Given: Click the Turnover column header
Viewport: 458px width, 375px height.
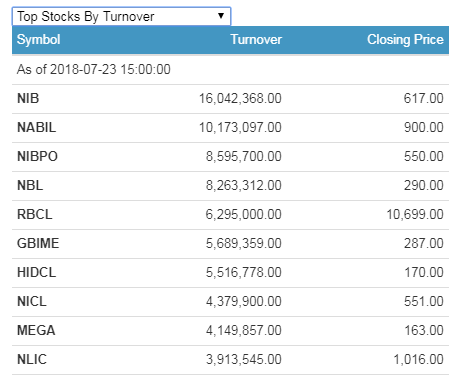Looking at the screenshot, I should 256,40.
